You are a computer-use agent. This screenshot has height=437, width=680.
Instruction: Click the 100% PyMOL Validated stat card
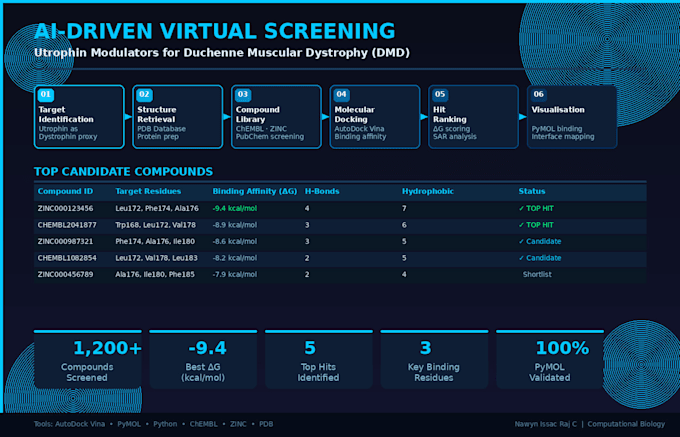550,359
